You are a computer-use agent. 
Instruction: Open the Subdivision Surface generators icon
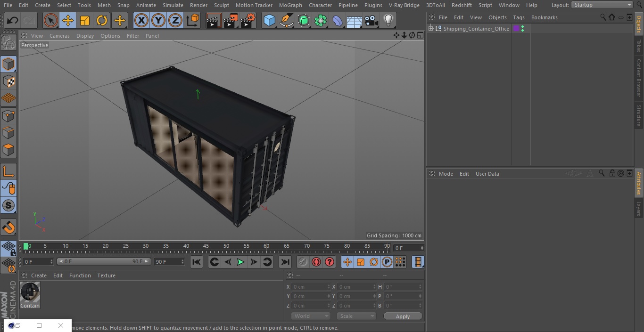click(x=304, y=20)
